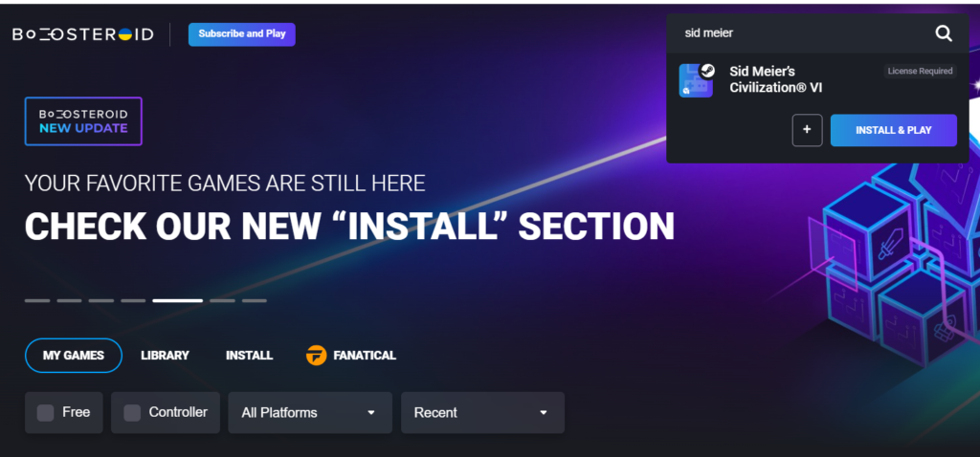
Task: Click the search magnifier icon
Action: pyautogui.click(x=943, y=33)
